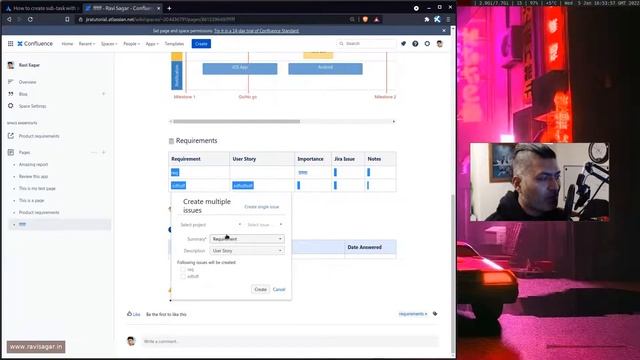Click the zoom icon in address bar
Screen dimensions: 640x360
point(352,19)
